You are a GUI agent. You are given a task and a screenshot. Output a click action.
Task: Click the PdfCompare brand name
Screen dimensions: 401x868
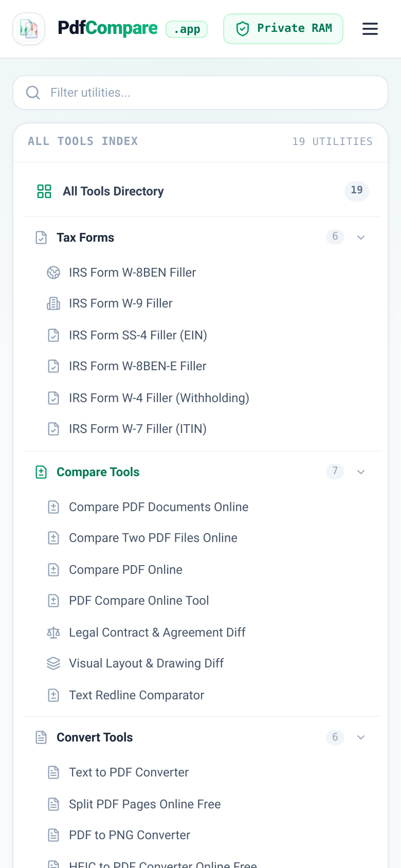tap(107, 28)
